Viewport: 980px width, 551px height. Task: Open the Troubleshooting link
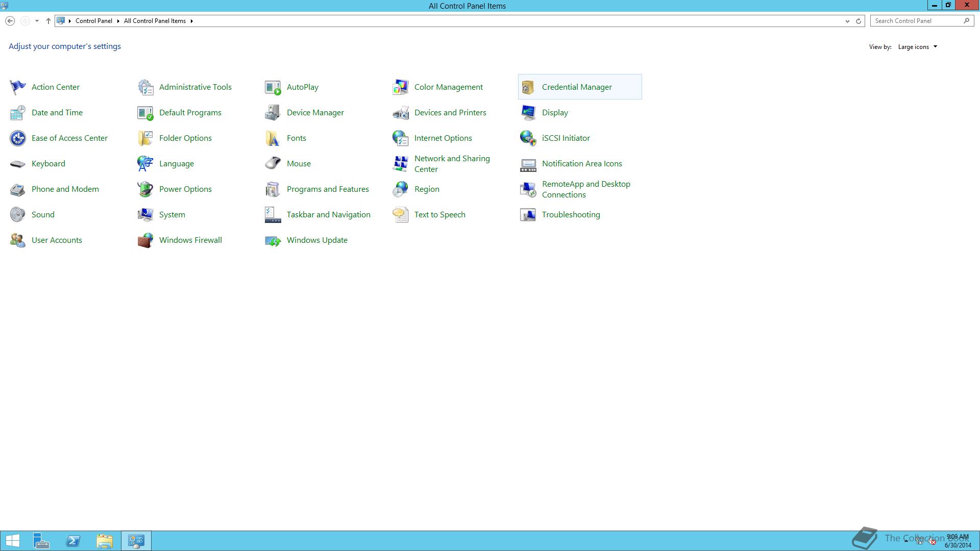coord(571,215)
